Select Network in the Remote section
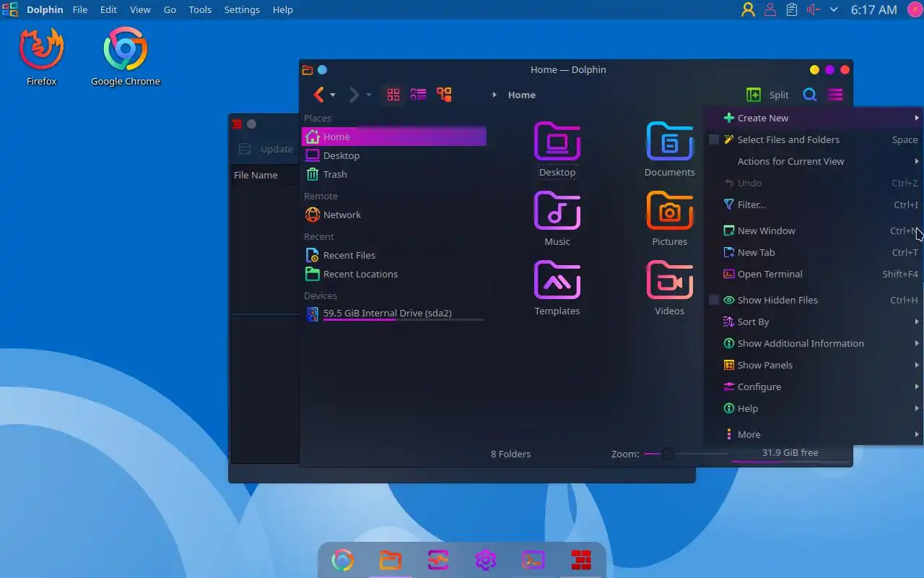This screenshot has height=578, width=924. [394, 215]
